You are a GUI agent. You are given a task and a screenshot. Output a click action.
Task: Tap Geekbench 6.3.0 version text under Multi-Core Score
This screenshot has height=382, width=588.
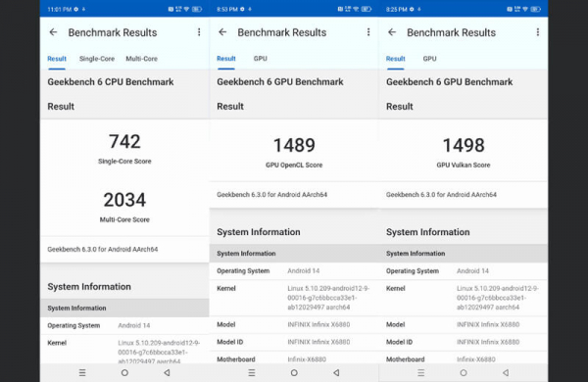point(103,250)
